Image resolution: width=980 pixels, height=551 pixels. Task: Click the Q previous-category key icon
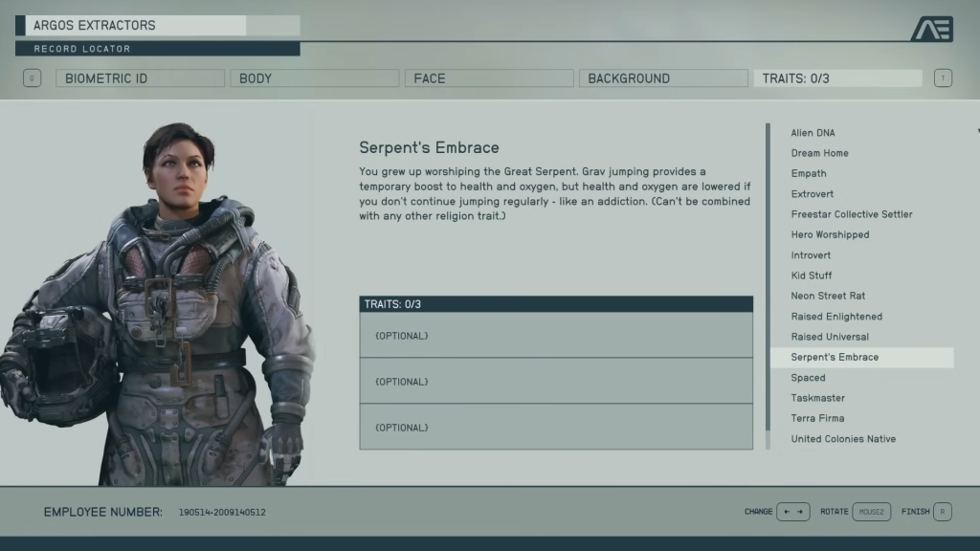(32, 77)
